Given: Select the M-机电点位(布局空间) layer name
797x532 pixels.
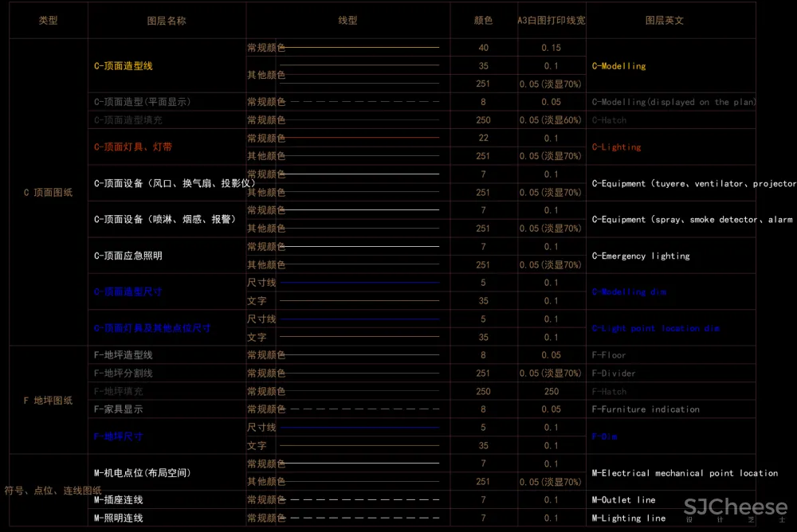Looking at the screenshot, I should (x=143, y=473).
